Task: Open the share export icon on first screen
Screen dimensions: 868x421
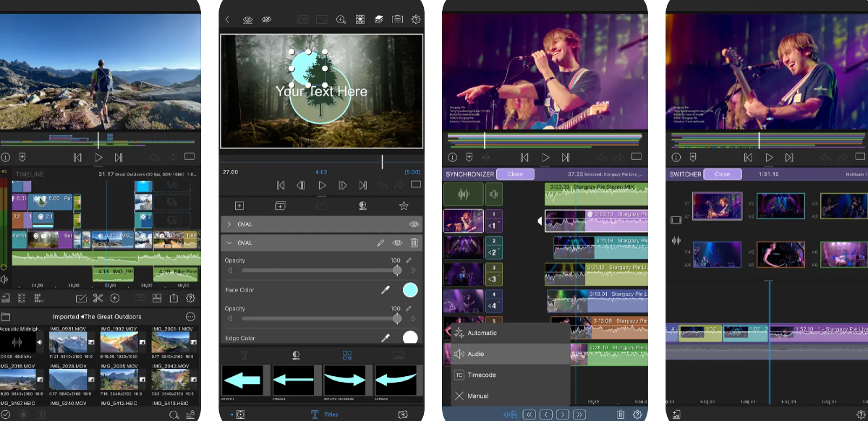Action: (x=174, y=297)
